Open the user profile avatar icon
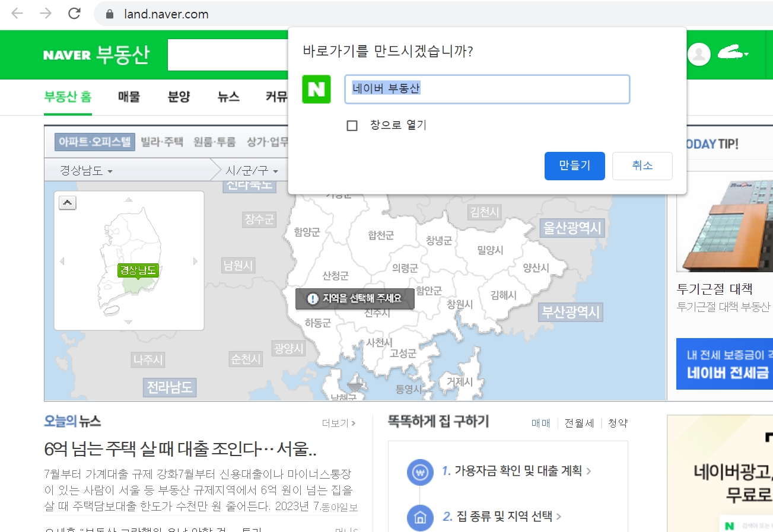The width and height of the screenshot is (773, 532). click(x=699, y=54)
